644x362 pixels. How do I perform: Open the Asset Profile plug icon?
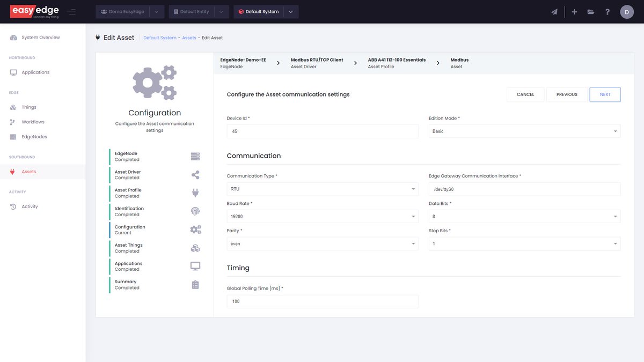tap(195, 192)
